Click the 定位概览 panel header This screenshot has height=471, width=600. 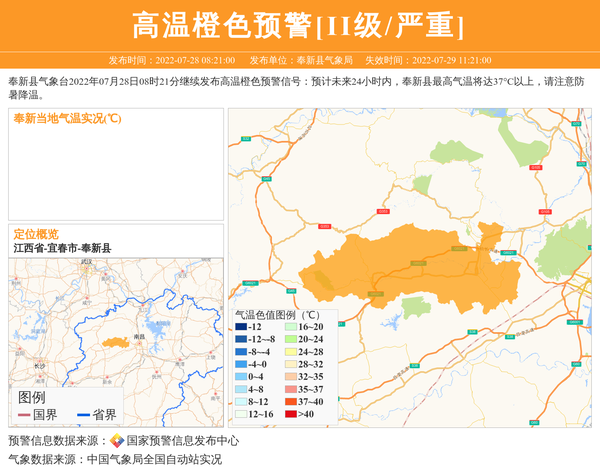(x=36, y=233)
